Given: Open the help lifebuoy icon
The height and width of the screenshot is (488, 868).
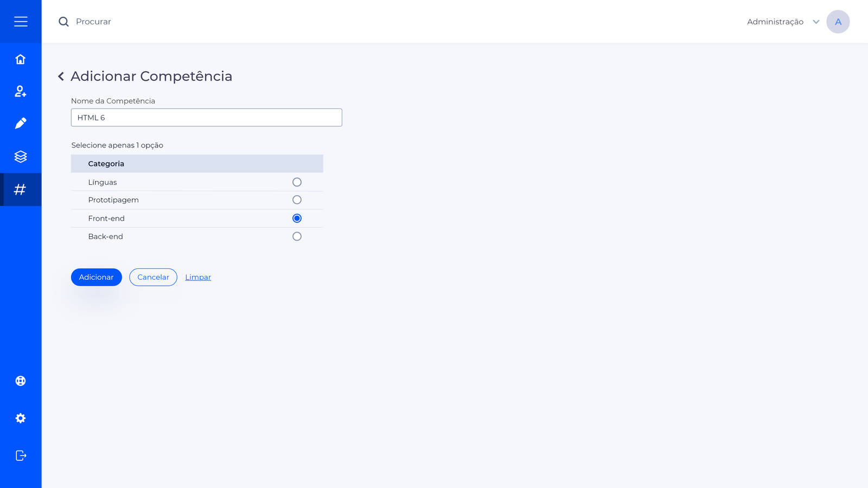Looking at the screenshot, I should (21, 381).
